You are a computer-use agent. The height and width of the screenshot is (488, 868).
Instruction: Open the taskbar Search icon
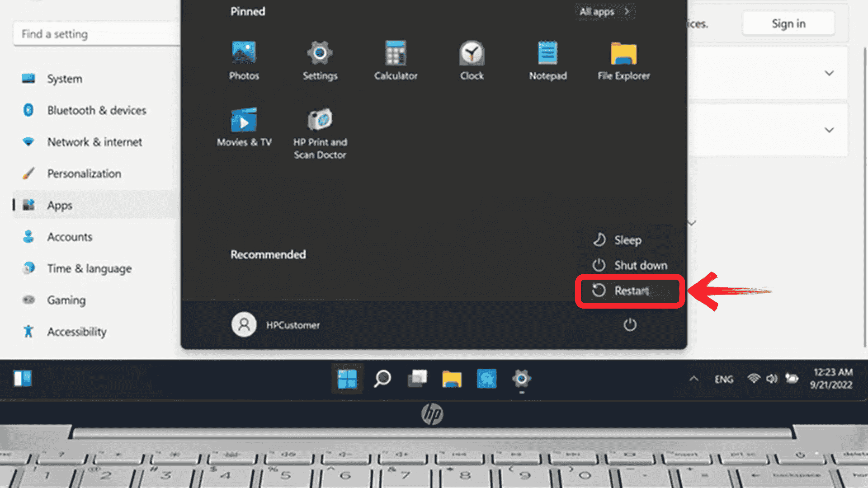[x=382, y=379]
